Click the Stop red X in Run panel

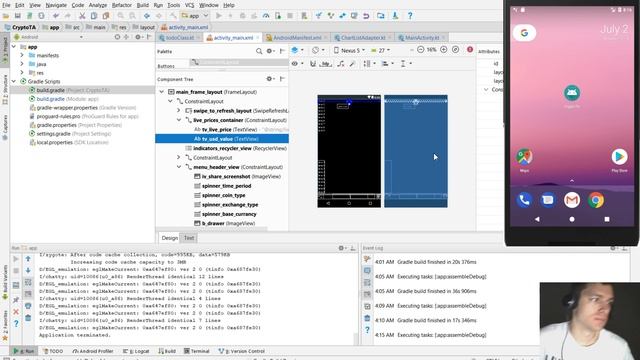tap(16, 312)
